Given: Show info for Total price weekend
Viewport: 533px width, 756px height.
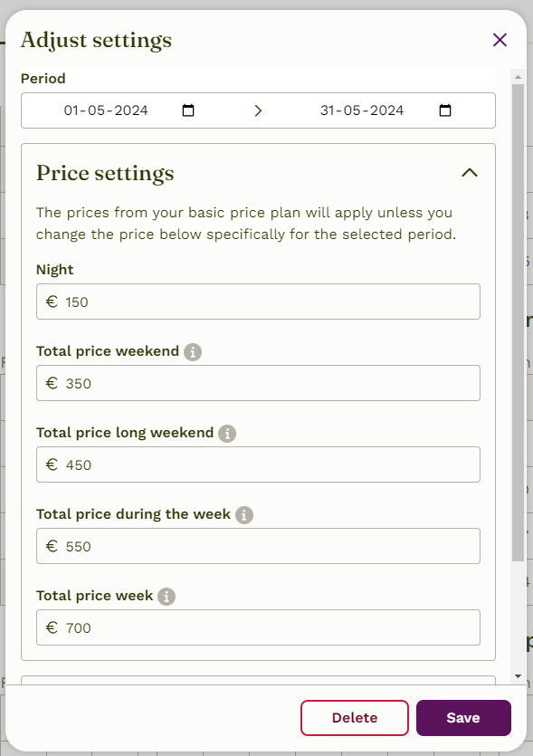Looking at the screenshot, I should [193, 352].
